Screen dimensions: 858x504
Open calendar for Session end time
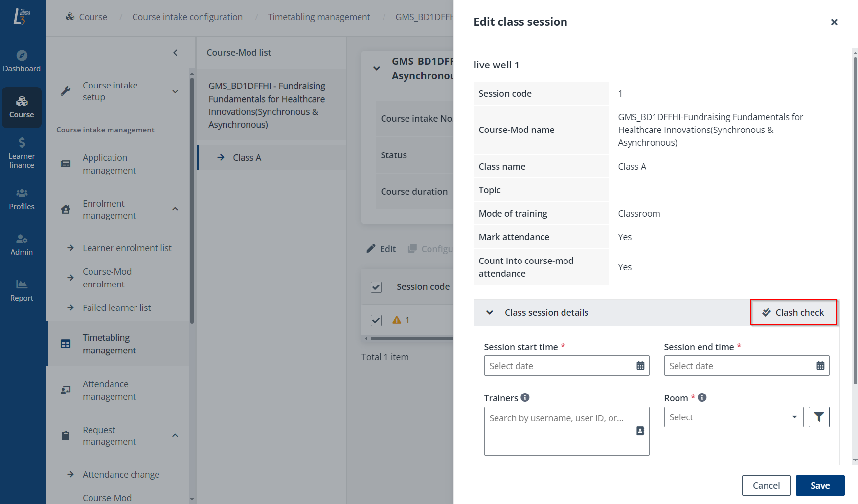[820, 366]
